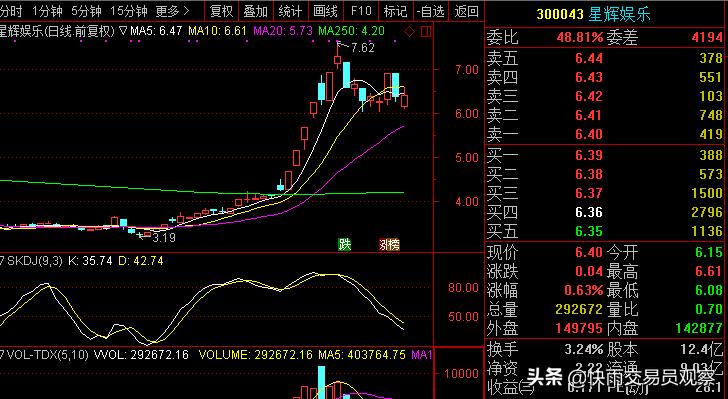Screen dimensions: 728x399
Task: Click the volume MA5: 403764.75 readout
Action: coord(362,355)
